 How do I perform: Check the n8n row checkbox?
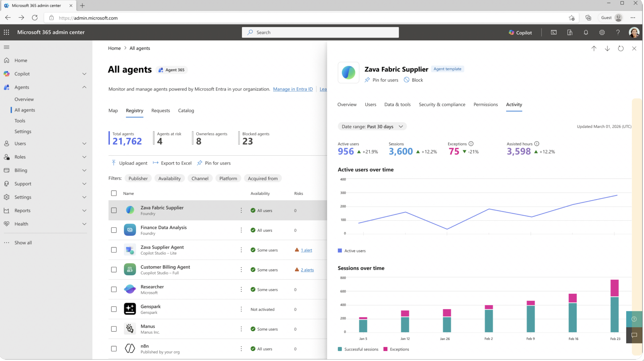(114, 348)
